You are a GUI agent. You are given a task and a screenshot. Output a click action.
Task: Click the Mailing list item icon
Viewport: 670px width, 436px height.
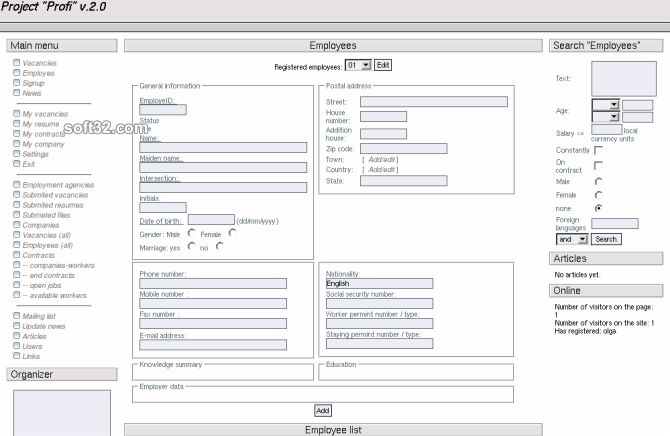[x=17, y=316]
